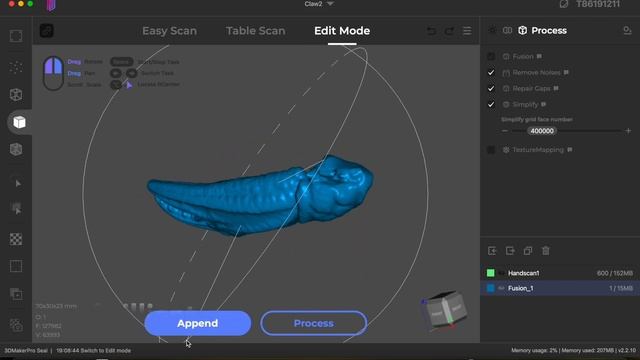Delete the selected model with trash icon

pyautogui.click(x=546, y=251)
